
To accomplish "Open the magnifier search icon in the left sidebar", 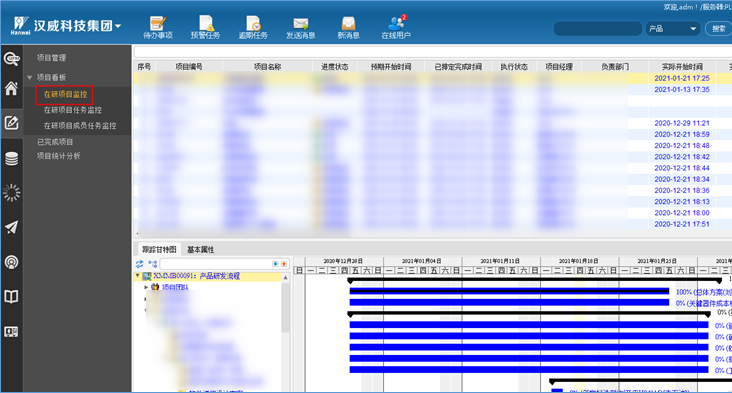I will pyautogui.click(x=11, y=59).
